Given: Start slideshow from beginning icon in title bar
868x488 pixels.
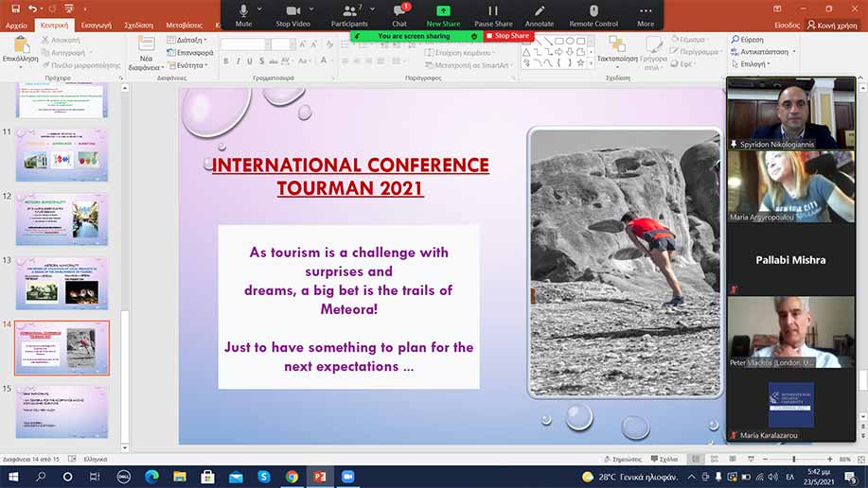Looking at the screenshot, I should (x=69, y=9).
